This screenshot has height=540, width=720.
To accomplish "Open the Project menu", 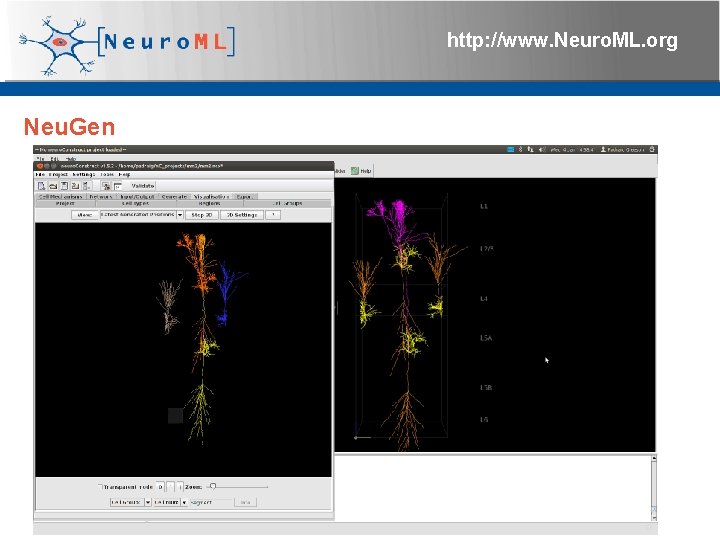I will tap(58, 174).
